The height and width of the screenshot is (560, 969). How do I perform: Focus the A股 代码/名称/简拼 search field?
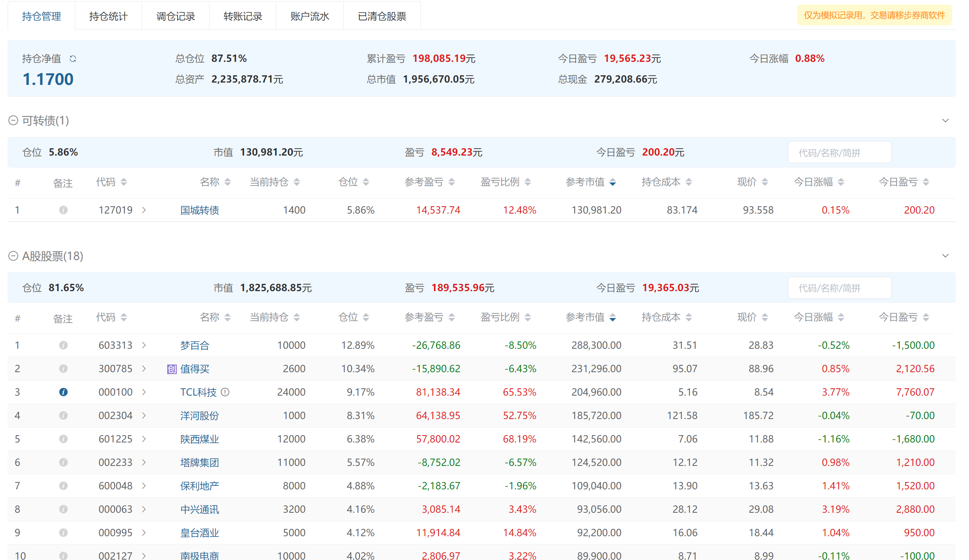839,288
